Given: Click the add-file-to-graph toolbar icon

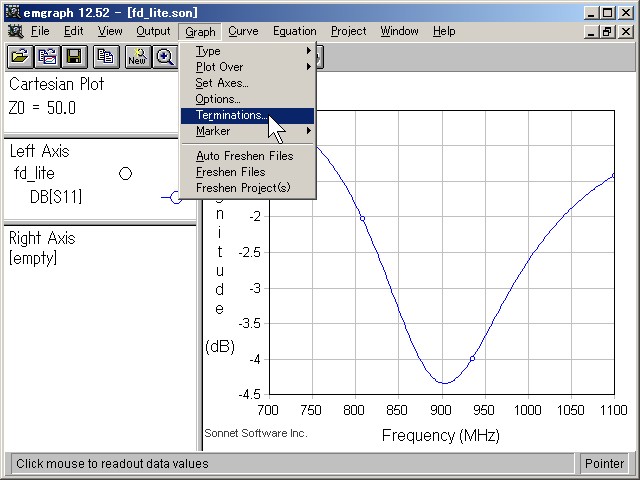Looking at the screenshot, I should 47,56.
